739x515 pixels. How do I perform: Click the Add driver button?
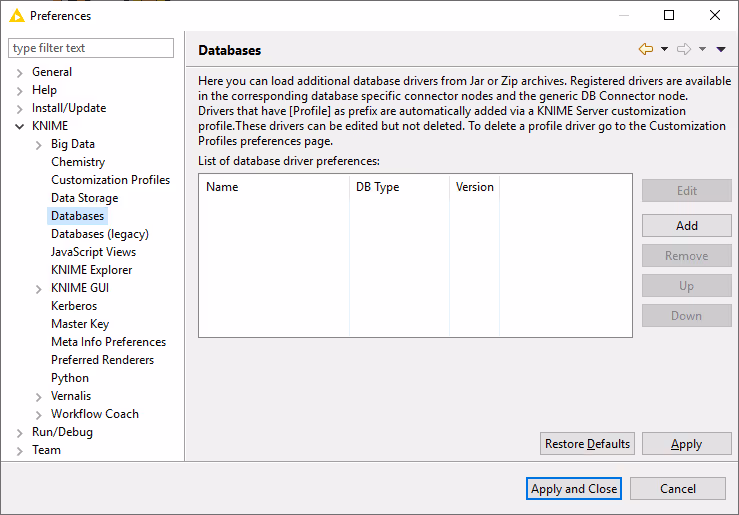[x=686, y=226]
